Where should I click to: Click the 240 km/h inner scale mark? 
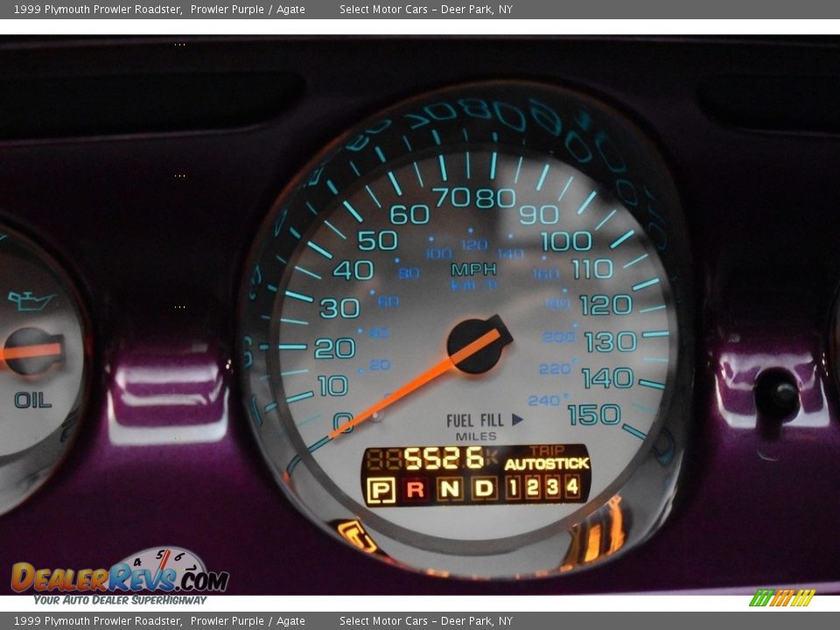click(x=544, y=400)
